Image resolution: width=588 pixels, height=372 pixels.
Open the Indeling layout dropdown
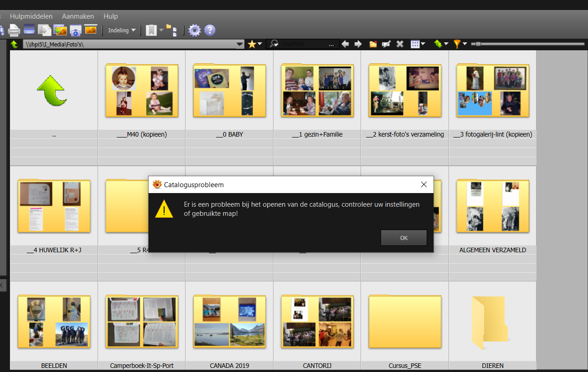[122, 31]
